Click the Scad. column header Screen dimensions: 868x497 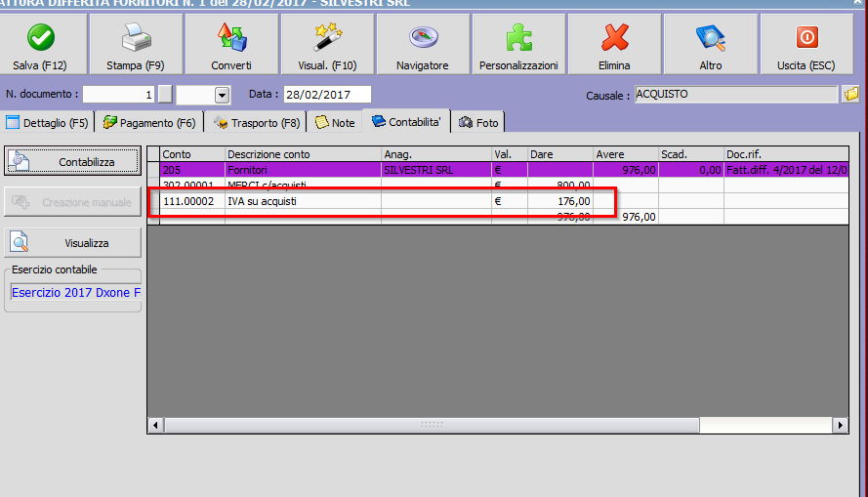tap(691, 154)
